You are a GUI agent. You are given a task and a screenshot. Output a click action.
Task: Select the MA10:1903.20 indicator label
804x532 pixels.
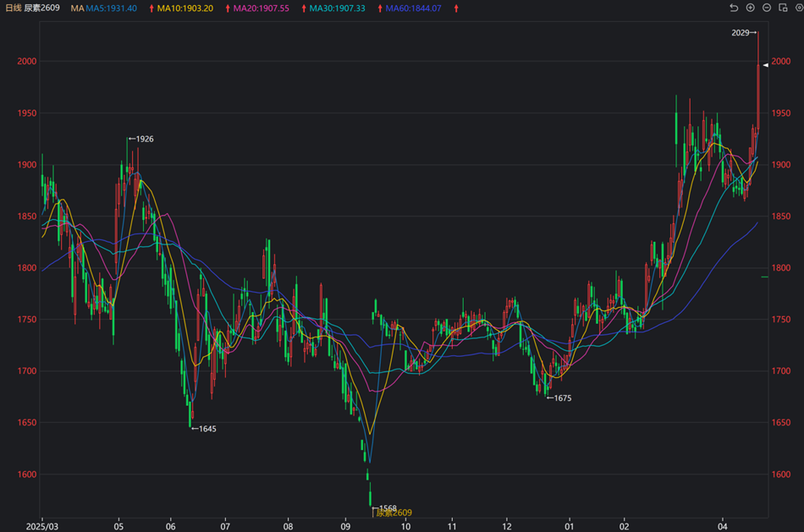[x=185, y=8]
